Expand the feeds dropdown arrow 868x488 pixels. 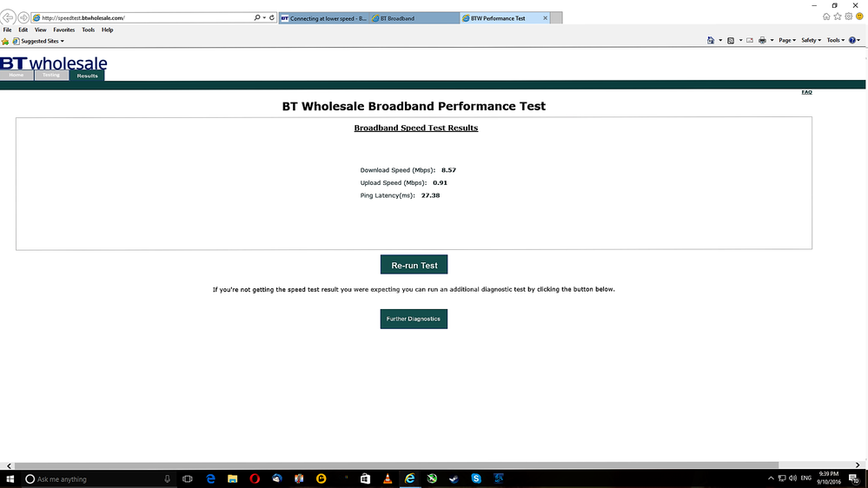tap(740, 41)
